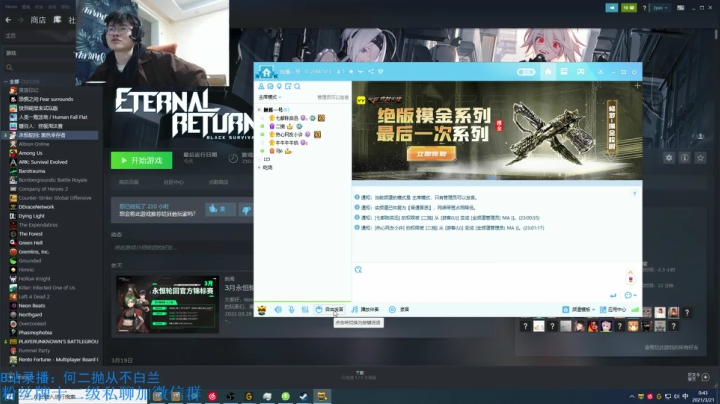Viewport: 720px width, 404px height.
Task: Click the thumbs up recommend button
Action: (x=220, y=209)
